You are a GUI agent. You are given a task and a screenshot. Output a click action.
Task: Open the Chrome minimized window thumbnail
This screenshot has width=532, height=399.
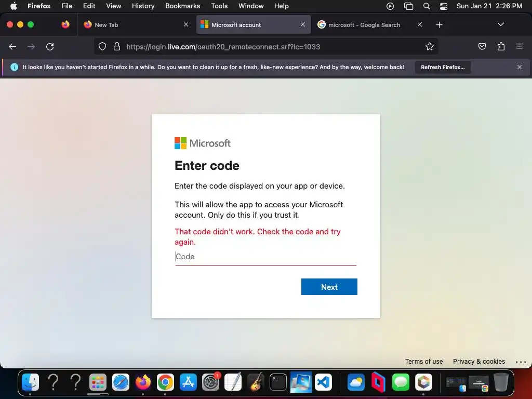click(478, 383)
